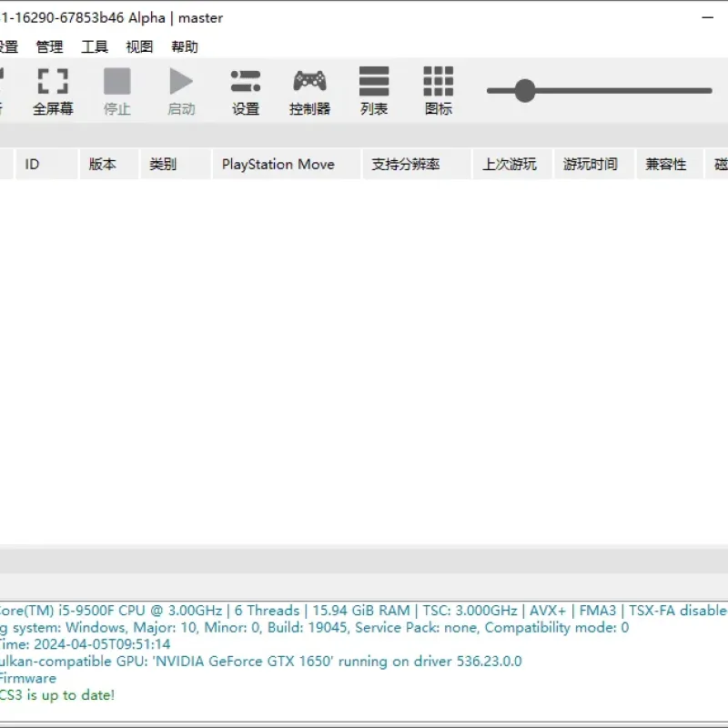Sort by 上次游玩 column header
This screenshot has height=728, width=728.
click(512, 164)
